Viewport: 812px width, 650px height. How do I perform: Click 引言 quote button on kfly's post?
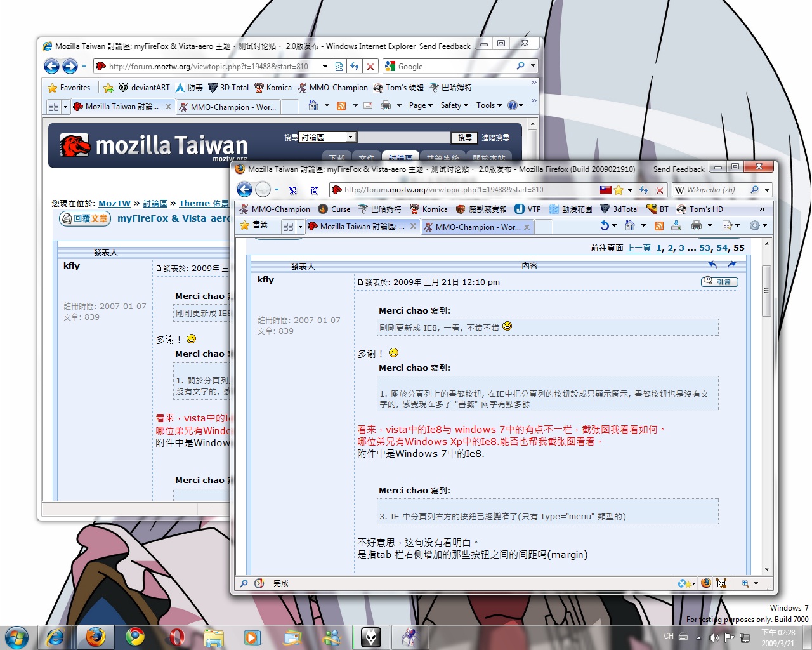click(x=719, y=282)
